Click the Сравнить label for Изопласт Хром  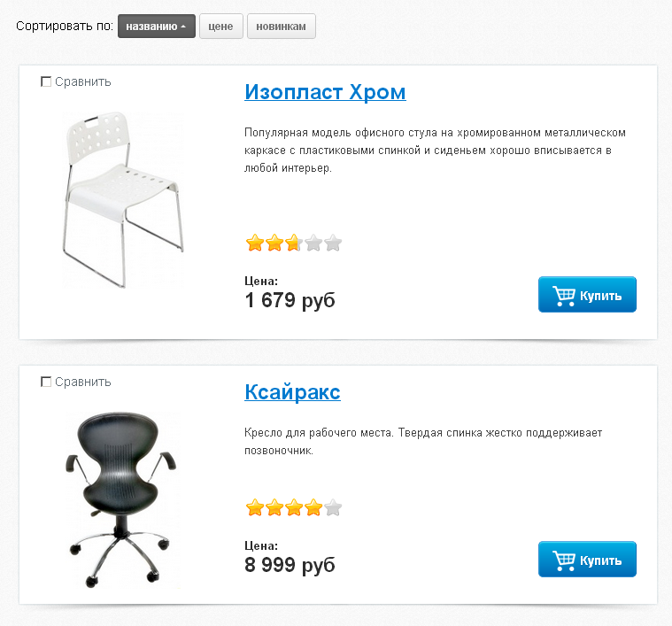pos(82,82)
